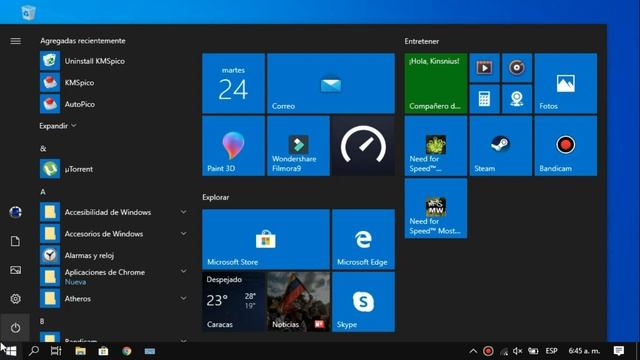
Task: Launch Microsoft Edge tile
Action: [x=363, y=240]
